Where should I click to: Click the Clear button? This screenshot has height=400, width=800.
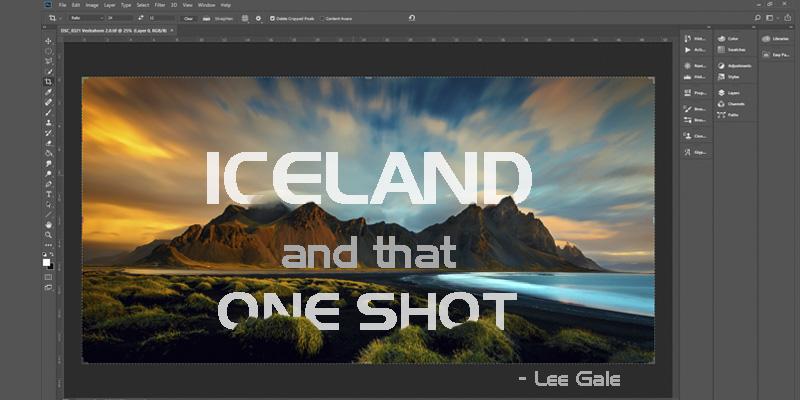coord(188,18)
